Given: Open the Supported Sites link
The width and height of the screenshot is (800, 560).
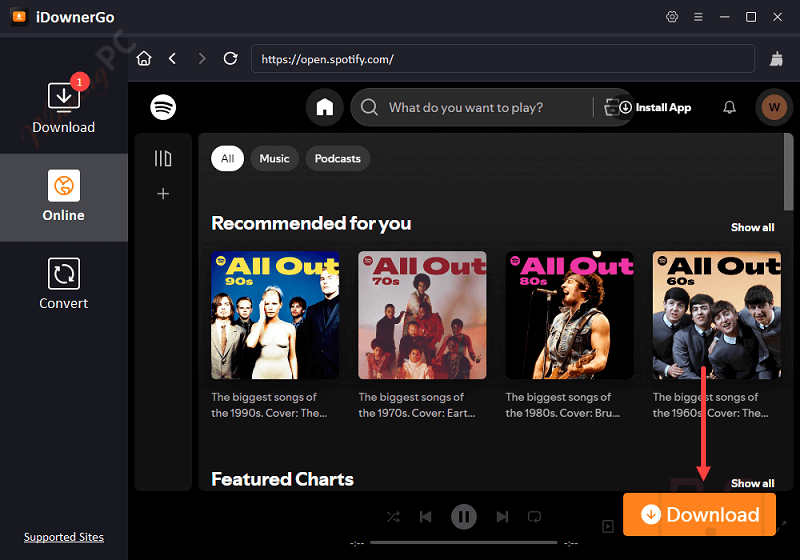Looking at the screenshot, I should coord(64,537).
